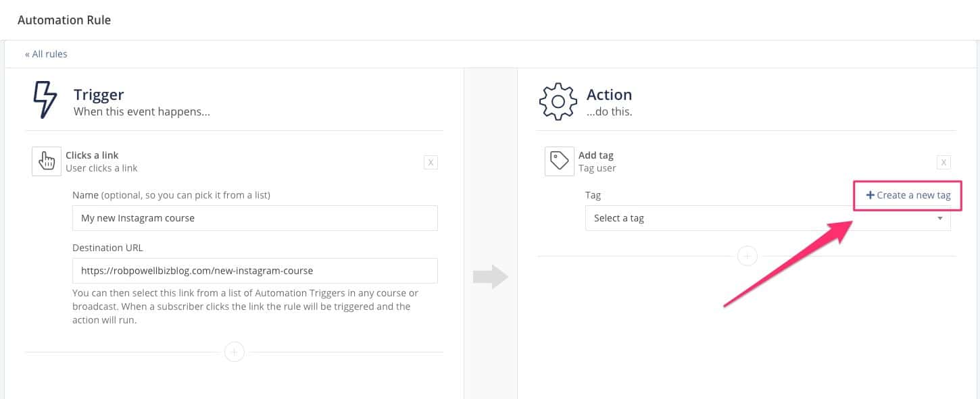The image size is (980, 399).
Task: Open the Select a tag dropdown
Action: pyautogui.click(x=768, y=218)
